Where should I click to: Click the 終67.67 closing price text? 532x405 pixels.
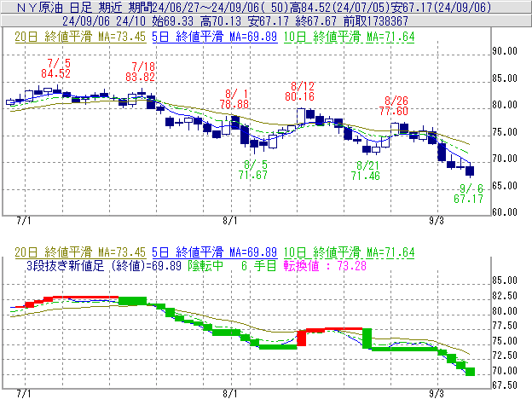pyautogui.click(x=315, y=21)
